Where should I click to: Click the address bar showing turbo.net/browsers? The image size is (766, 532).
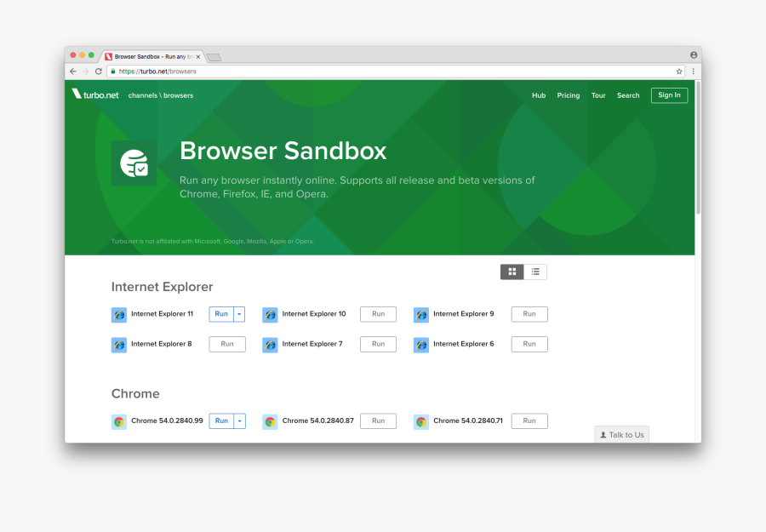(383, 72)
